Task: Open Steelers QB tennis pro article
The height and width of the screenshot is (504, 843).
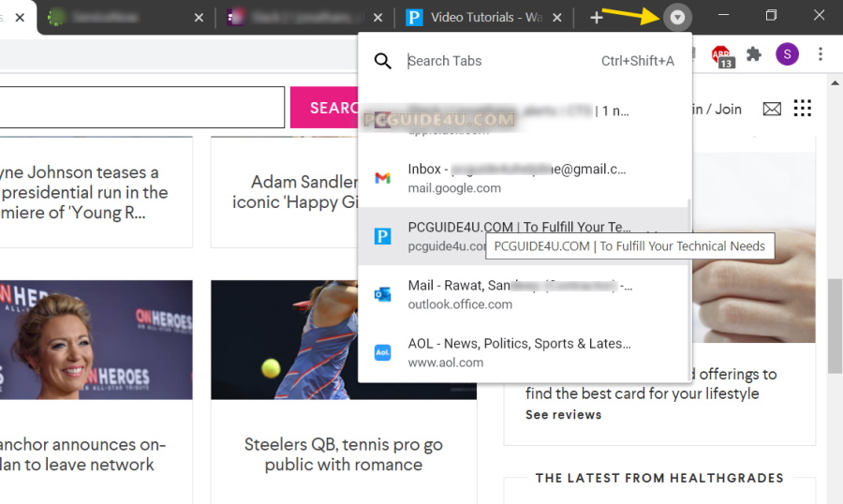Action: [x=343, y=454]
